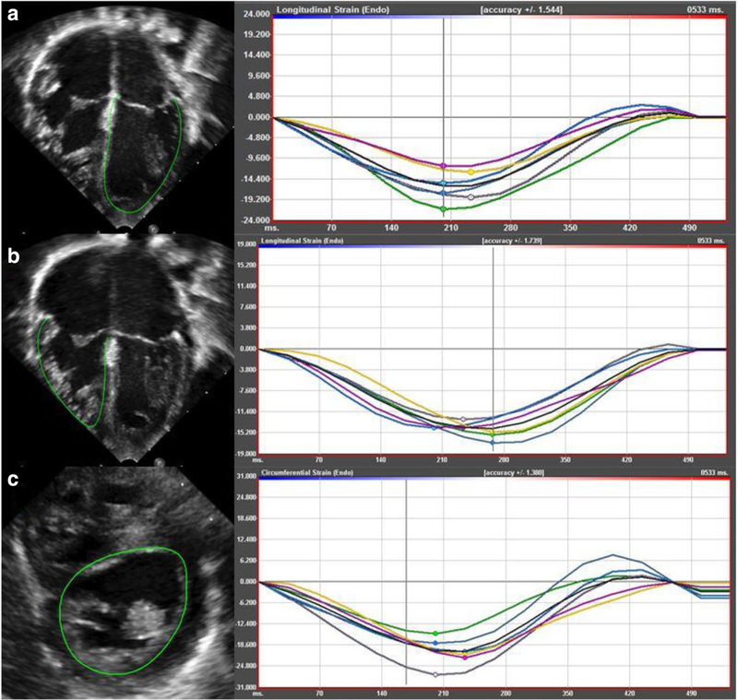Select the white peak marker in top chart
Viewport: 738px width, 700px height.
click(x=471, y=197)
